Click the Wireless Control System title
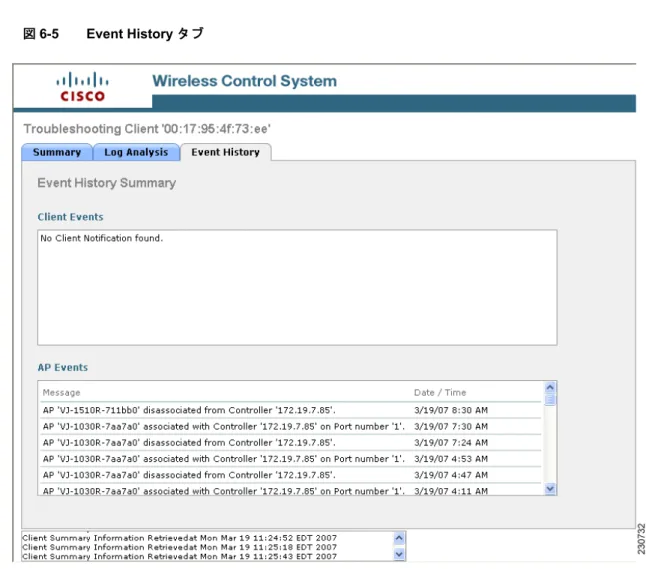Image resolution: width=646 pixels, height=569 pixels. pos(244,81)
